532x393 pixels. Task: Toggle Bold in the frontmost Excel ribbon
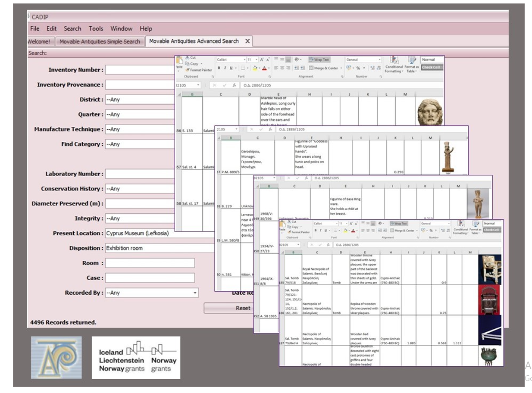[x=316, y=231]
